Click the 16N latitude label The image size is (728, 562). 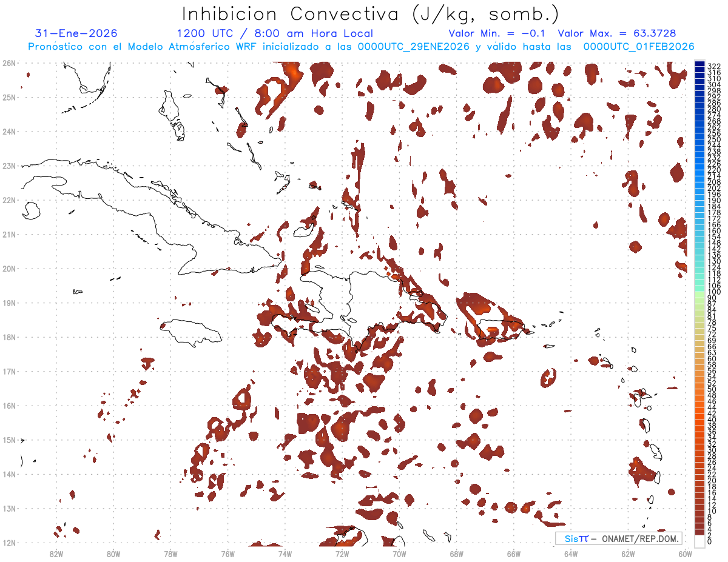pos(9,406)
